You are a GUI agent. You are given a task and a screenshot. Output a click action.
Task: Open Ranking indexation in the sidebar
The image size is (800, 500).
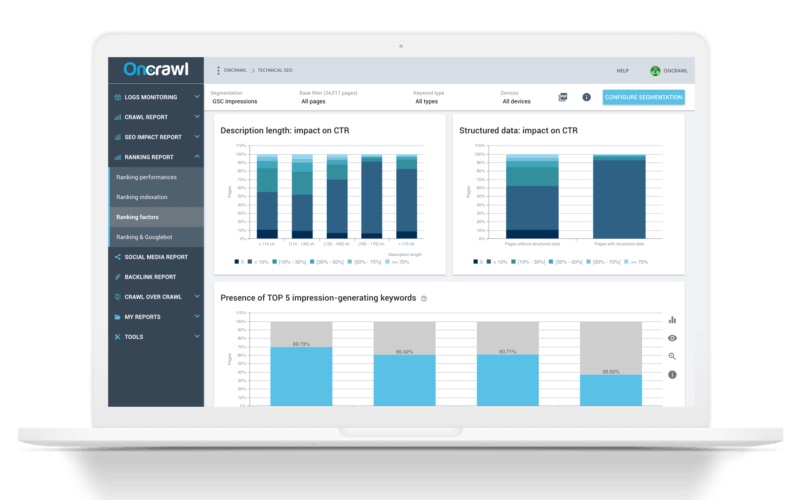(x=157, y=197)
